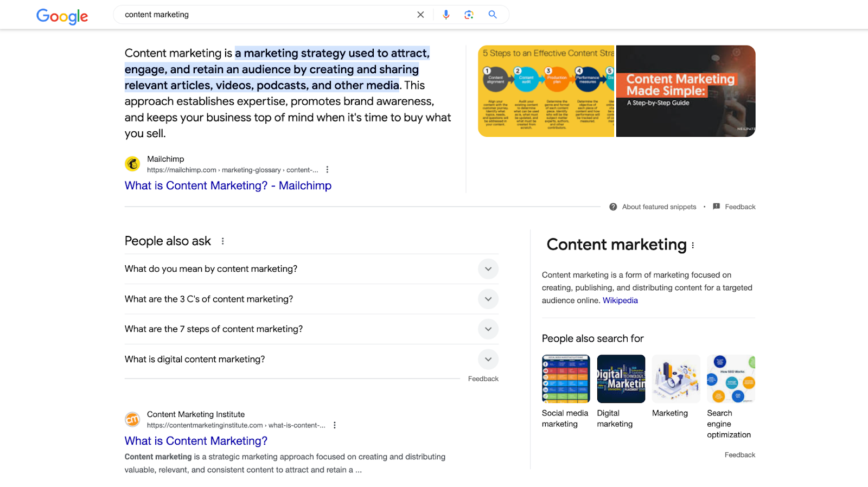Click Feedback below knowledge panel

[740, 455]
